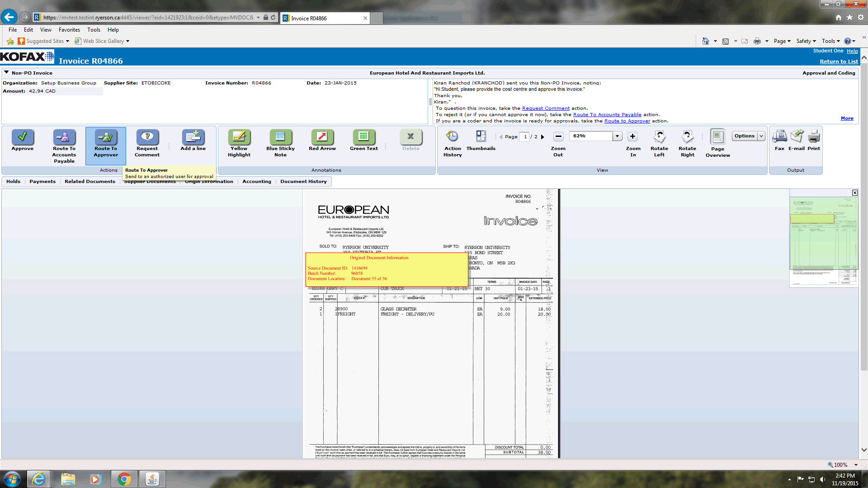Toggle the Page Overview panel
Viewport: 868px width, 488px height.
click(x=717, y=137)
